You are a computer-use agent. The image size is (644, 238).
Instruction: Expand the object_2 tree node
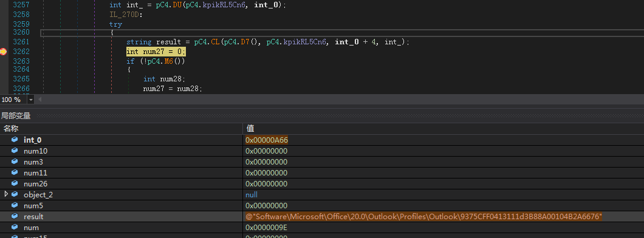(6, 194)
